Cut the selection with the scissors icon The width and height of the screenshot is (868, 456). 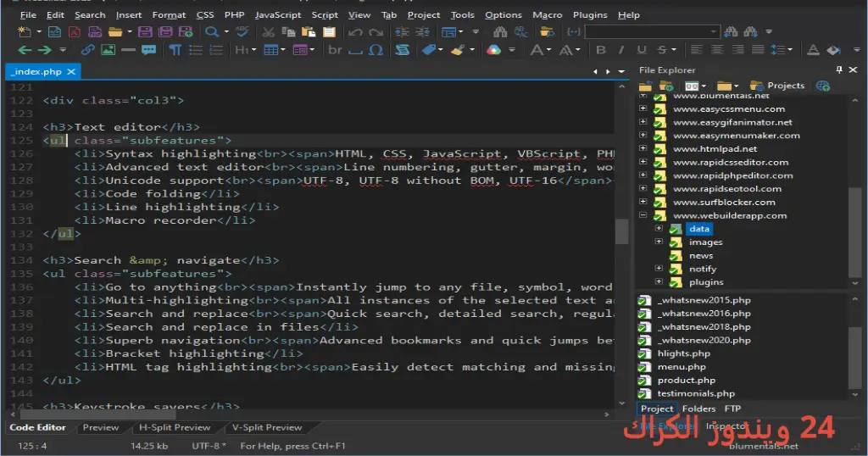pyautogui.click(x=269, y=32)
